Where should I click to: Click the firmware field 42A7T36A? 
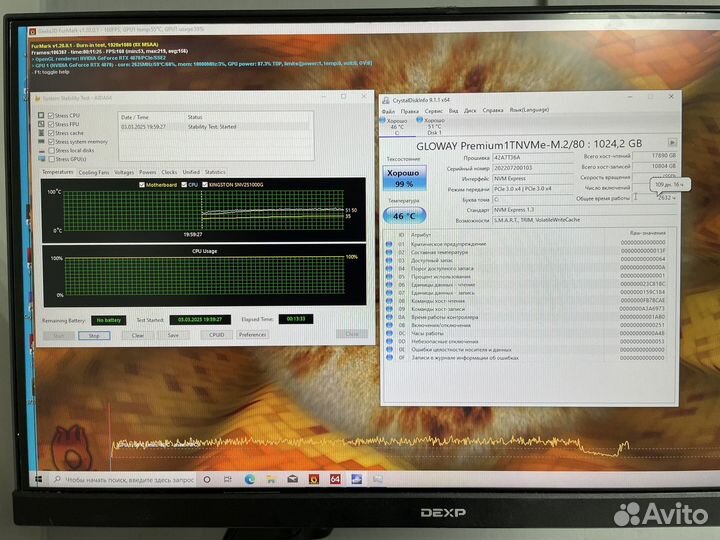coord(533,158)
